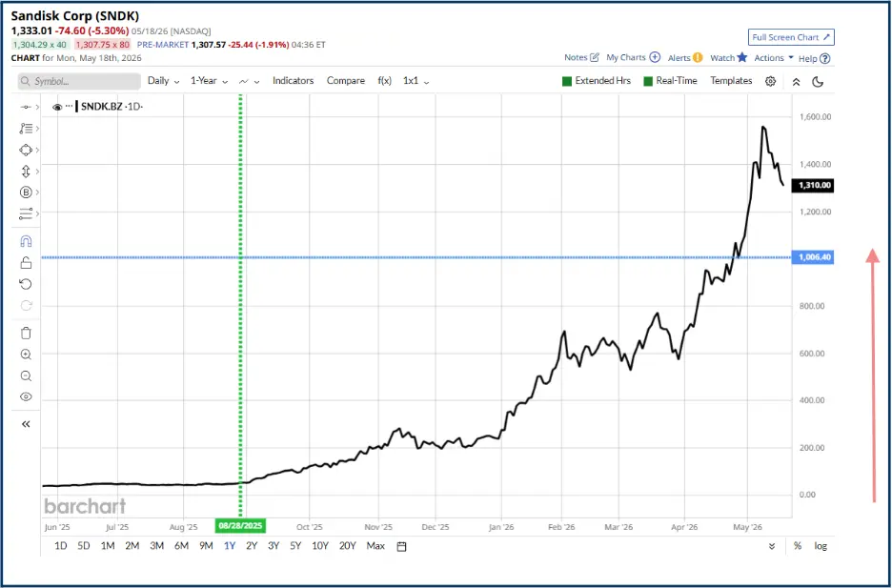
Task: Open the horizontal lines measure tool
Action: [x=26, y=213]
